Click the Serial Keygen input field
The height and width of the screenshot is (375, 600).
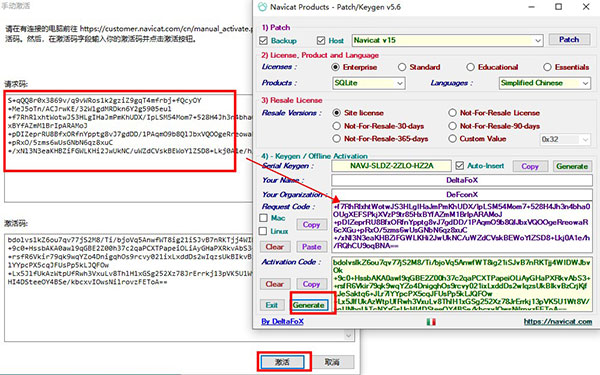pos(391,166)
